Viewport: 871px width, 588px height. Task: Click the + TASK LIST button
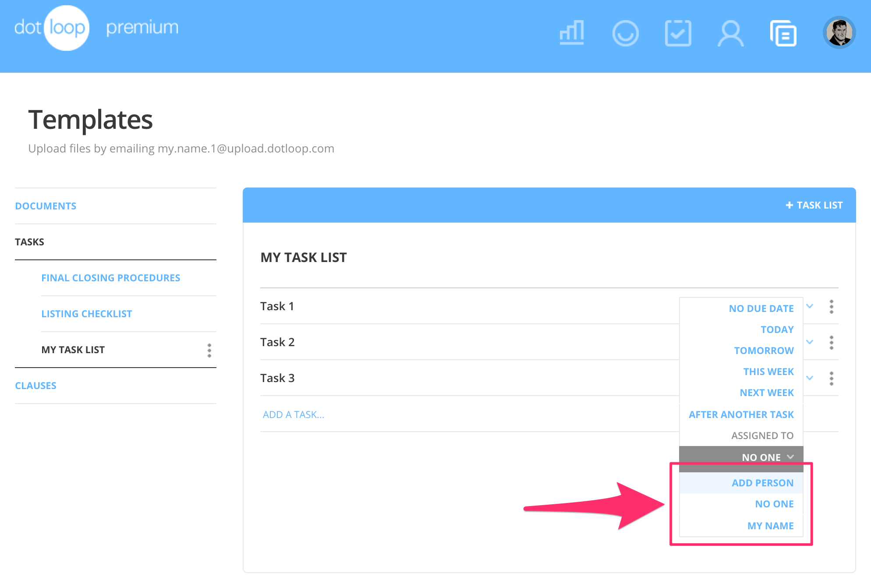coord(814,205)
